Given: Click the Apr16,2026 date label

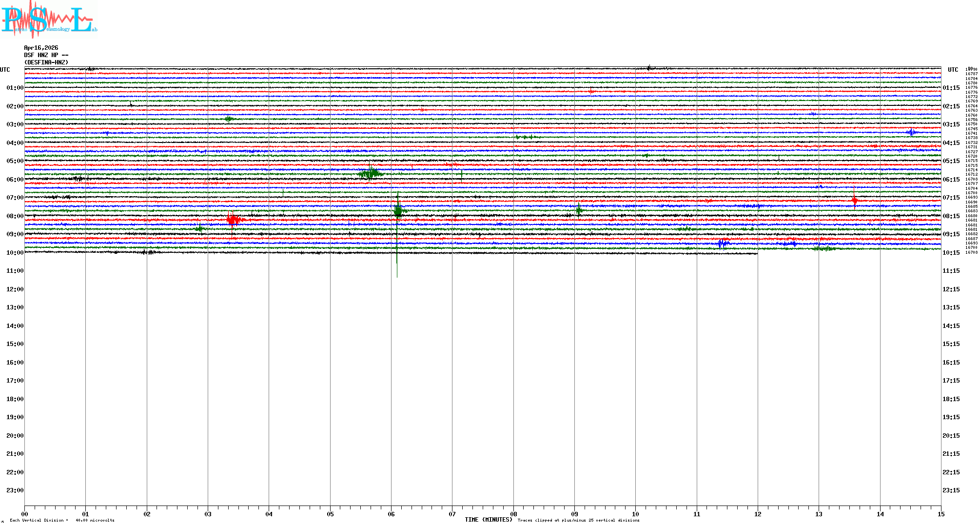Looking at the screenshot, I should coord(41,48).
